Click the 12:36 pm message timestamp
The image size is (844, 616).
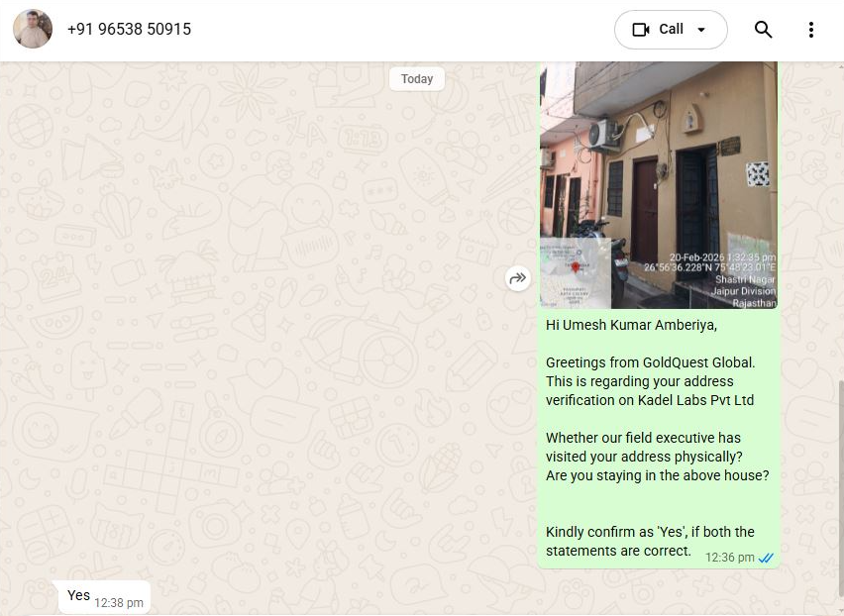[729, 559]
